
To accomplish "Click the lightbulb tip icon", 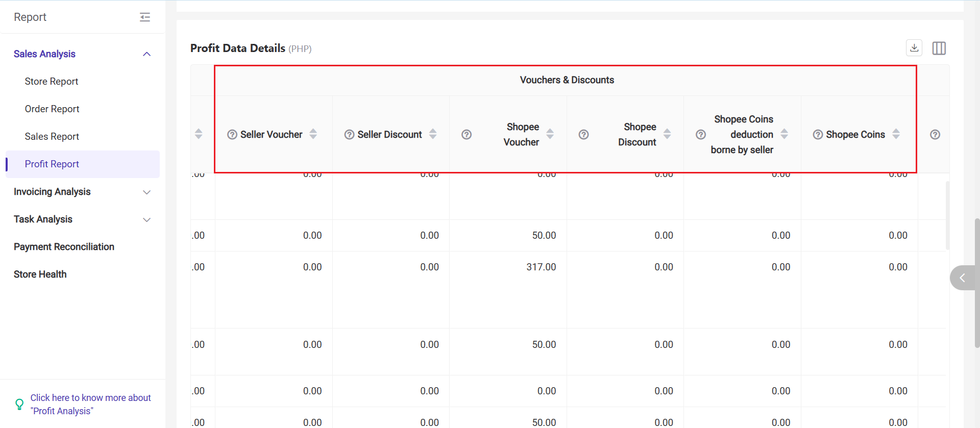I will (19, 404).
